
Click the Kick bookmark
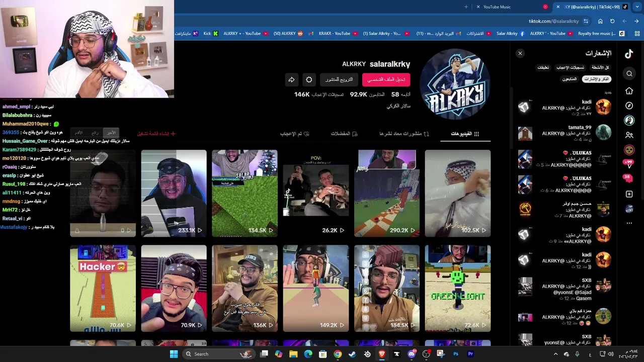[x=211, y=33]
